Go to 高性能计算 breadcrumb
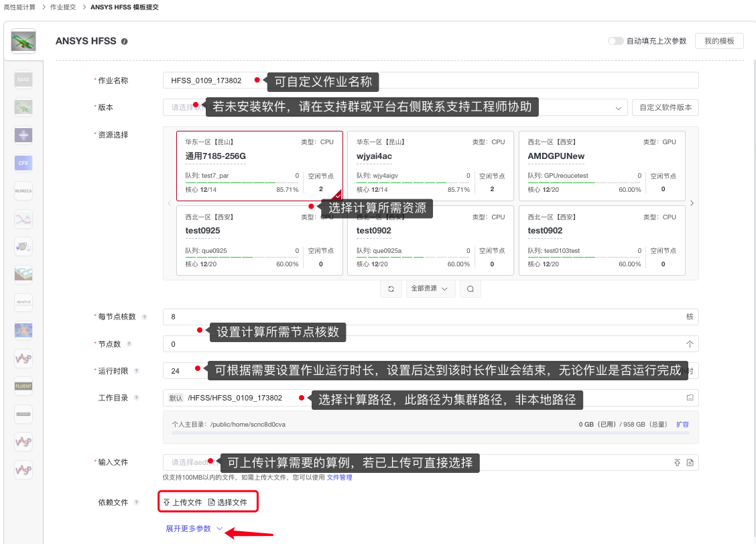This screenshot has height=544, width=756. (20, 6)
